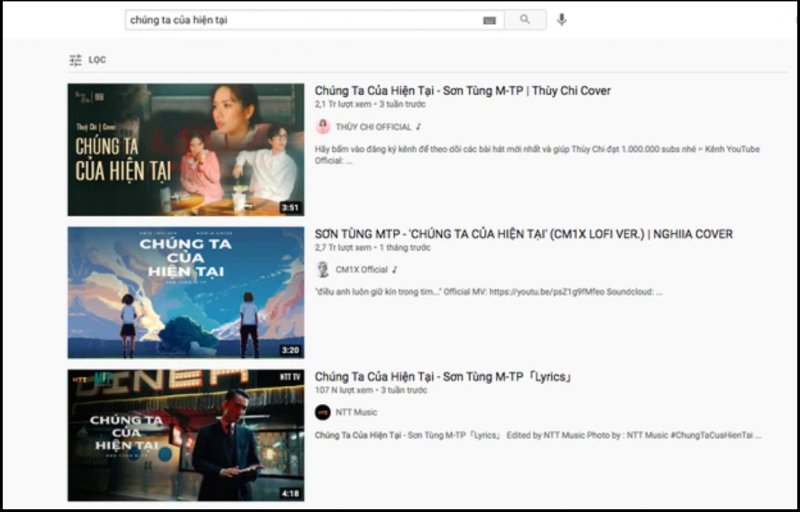Click the music note badge beside THÙY CHI OFFICIAL

point(418,127)
